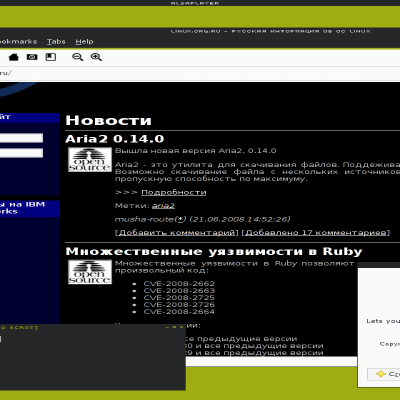Go to the browser home page icon
The image size is (400, 400).
click(14, 57)
